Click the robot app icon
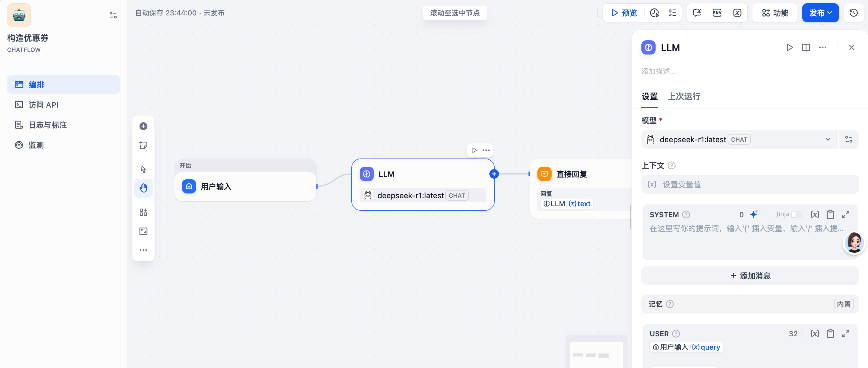Viewport: 868px width, 368px height. [19, 15]
